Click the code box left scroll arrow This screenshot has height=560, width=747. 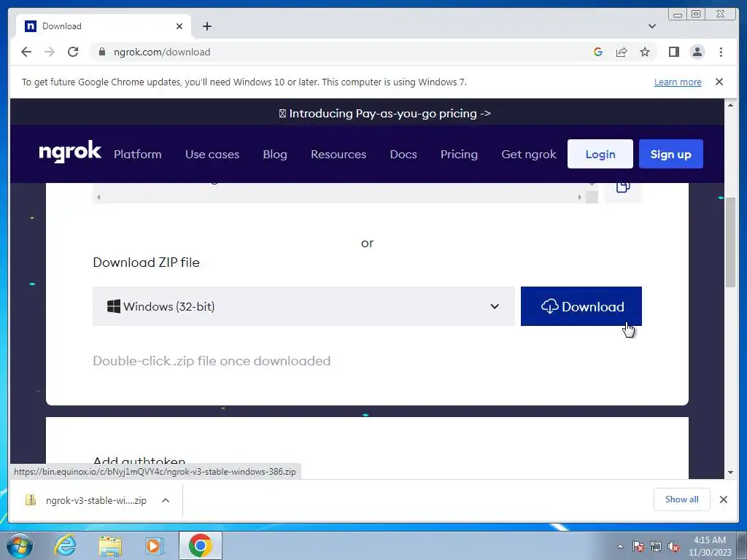(x=98, y=197)
